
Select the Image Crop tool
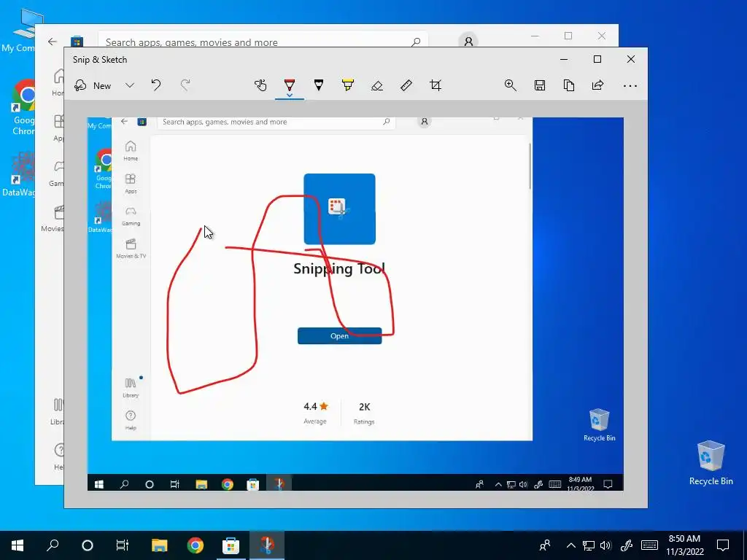tap(436, 85)
